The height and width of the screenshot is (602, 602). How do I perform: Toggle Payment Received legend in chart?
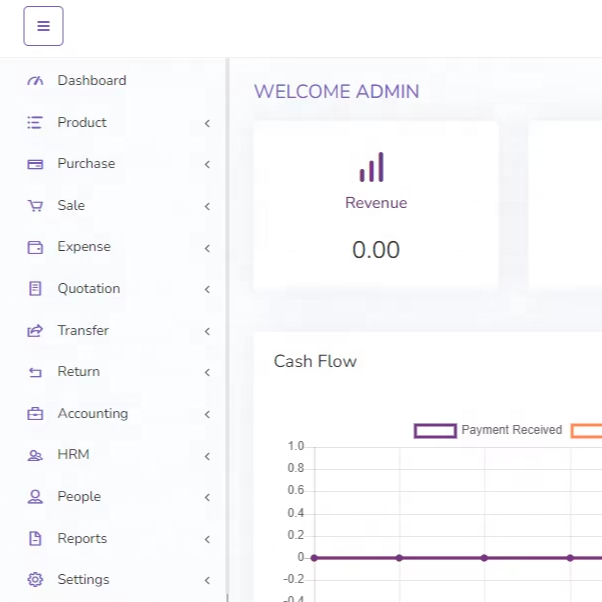[488, 430]
